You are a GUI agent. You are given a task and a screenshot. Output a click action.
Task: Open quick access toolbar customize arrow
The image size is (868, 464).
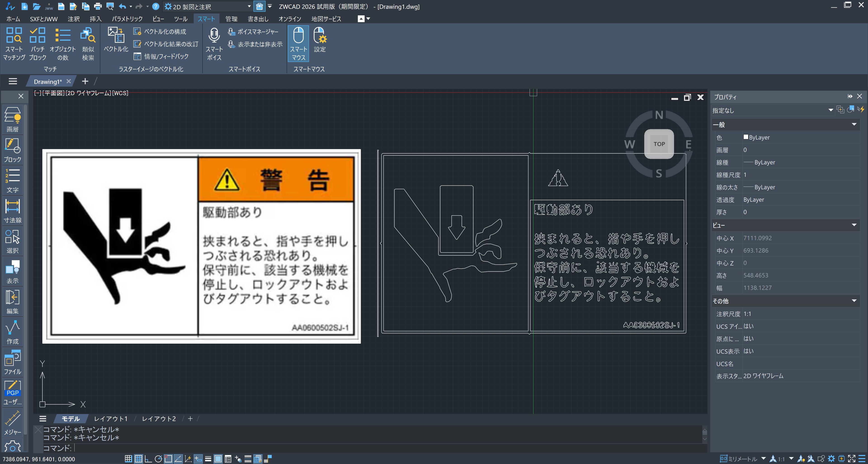coord(270,6)
